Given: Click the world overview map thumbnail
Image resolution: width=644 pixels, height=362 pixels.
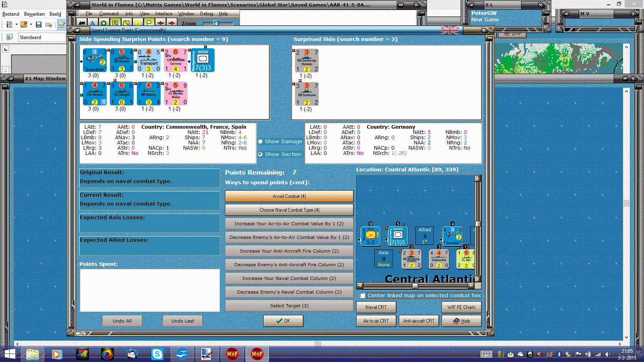Looking at the screenshot, I should [x=559, y=58].
